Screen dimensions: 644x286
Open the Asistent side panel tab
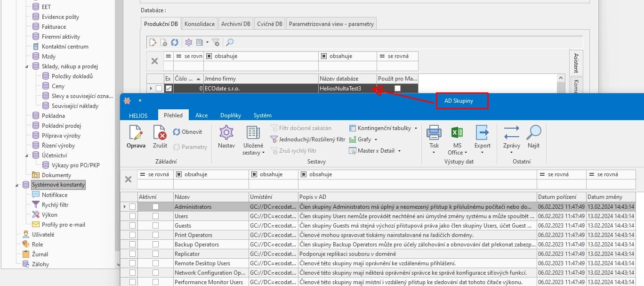[576, 63]
